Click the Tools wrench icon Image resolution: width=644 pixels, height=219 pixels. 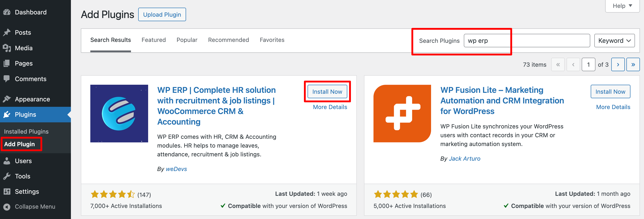tap(7, 176)
